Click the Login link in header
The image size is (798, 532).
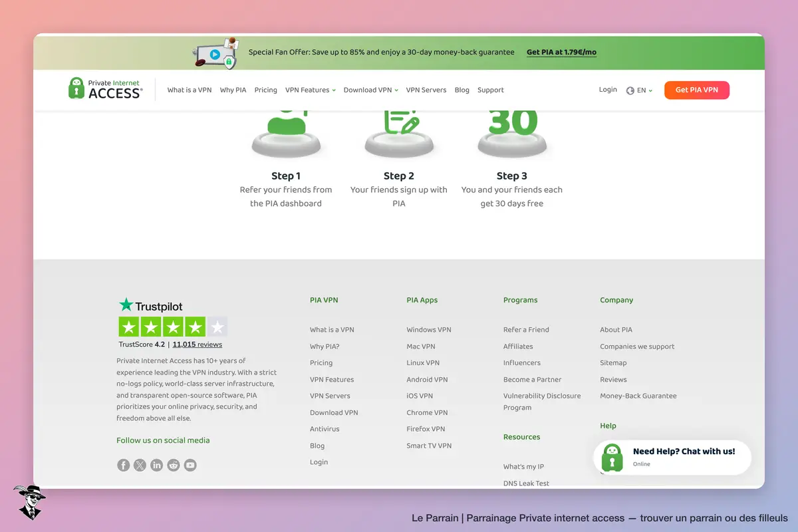pyautogui.click(x=608, y=89)
